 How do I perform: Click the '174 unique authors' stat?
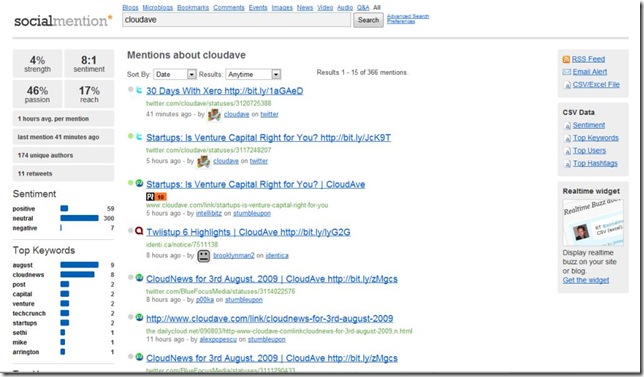click(x=63, y=155)
